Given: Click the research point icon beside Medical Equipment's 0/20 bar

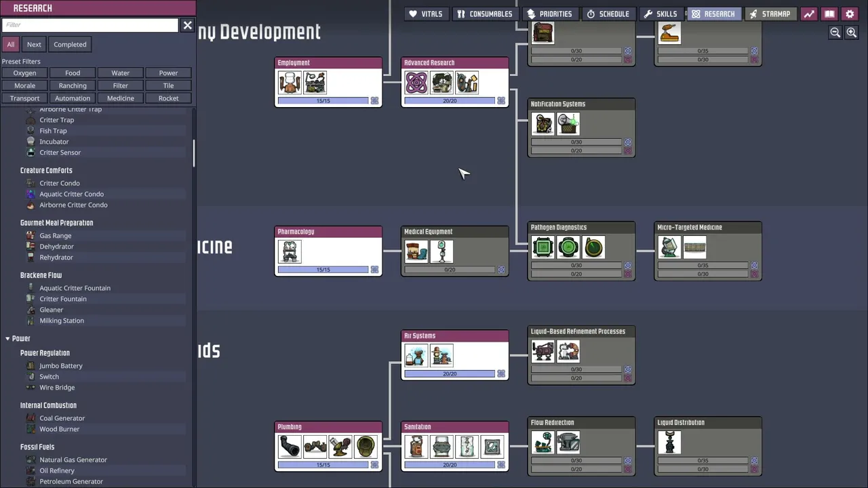Looking at the screenshot, I should coord(501,270).
